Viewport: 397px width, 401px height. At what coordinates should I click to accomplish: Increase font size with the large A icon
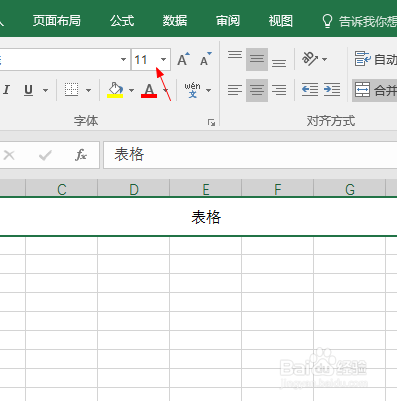pos(183,59)
